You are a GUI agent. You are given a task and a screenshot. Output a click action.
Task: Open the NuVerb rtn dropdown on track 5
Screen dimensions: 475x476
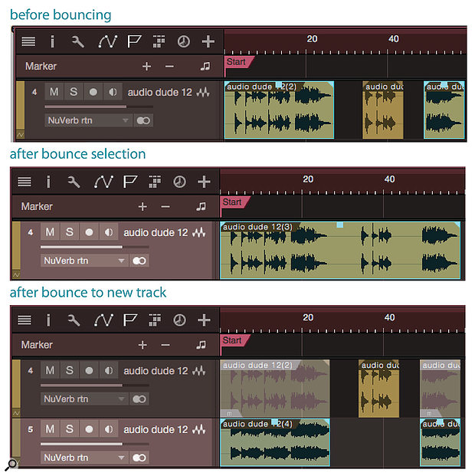[84, 458]
